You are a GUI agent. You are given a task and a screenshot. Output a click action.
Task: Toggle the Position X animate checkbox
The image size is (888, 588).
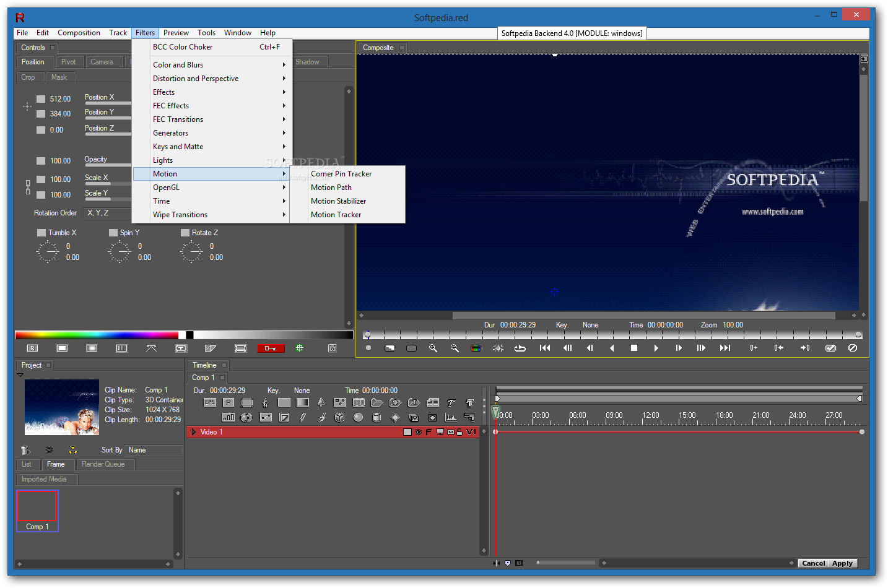(41, 99)
